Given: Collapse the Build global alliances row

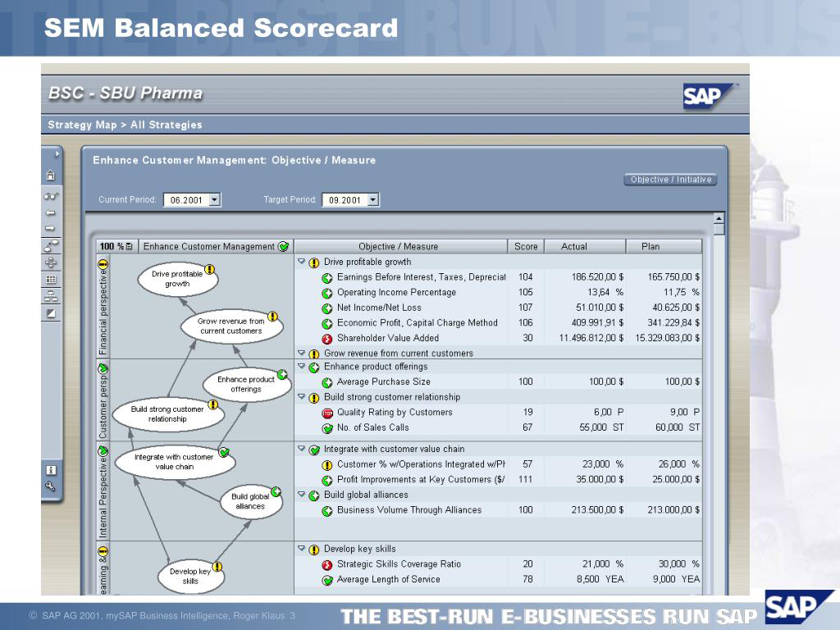Looking at the screenshot, I should [301, 494].
